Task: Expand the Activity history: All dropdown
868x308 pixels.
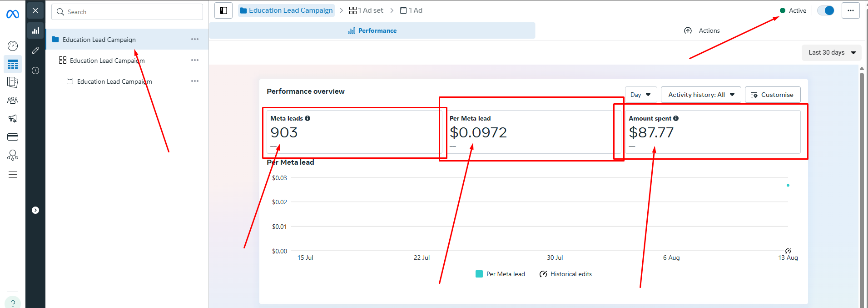Action: 700,95
